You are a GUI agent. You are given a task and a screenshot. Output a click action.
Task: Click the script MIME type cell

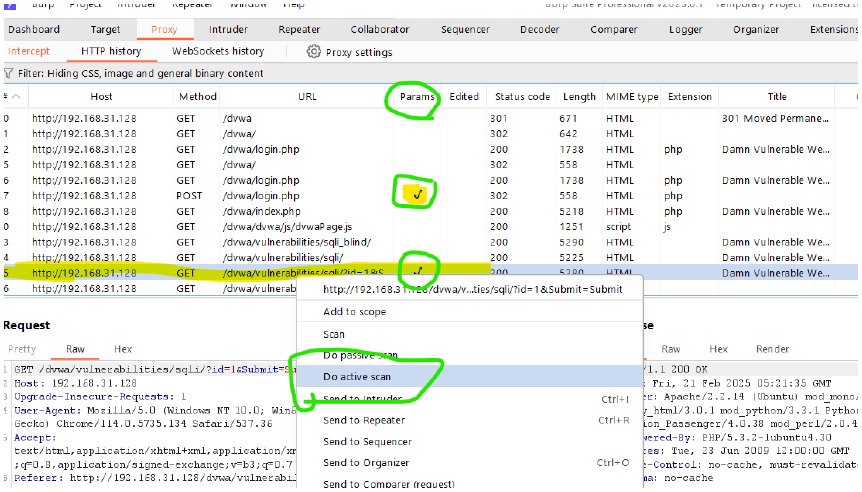tap(618, 226)
